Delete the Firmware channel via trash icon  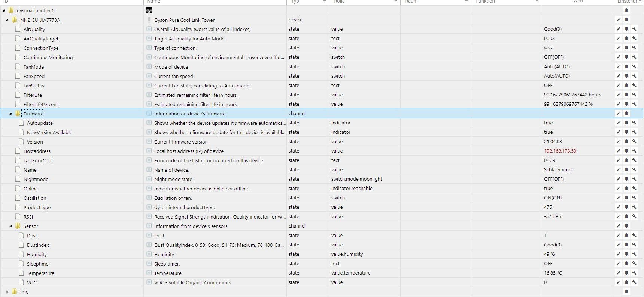626,114
